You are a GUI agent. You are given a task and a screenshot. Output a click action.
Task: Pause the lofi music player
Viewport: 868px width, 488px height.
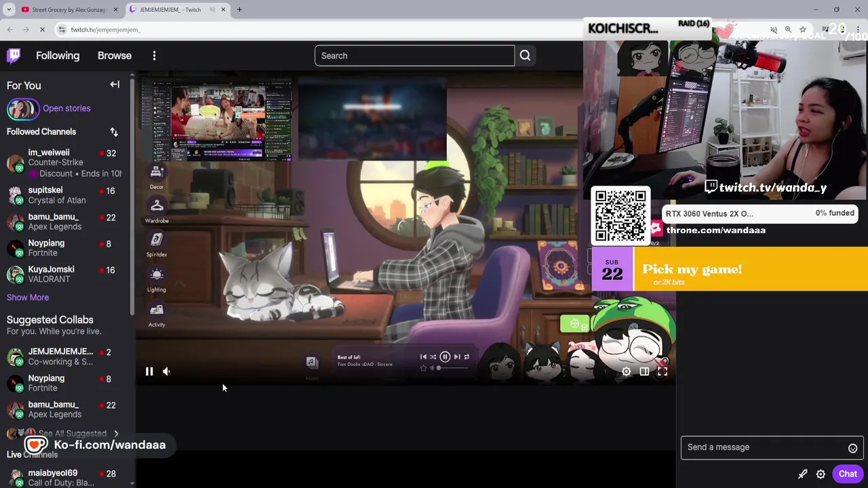(445, 357)
